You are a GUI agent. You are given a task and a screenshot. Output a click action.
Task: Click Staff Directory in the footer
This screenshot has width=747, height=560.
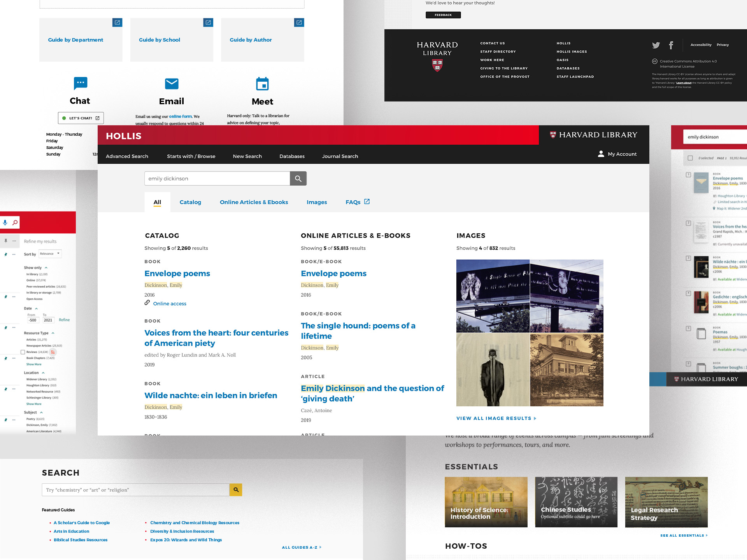(x=498, y=51)
